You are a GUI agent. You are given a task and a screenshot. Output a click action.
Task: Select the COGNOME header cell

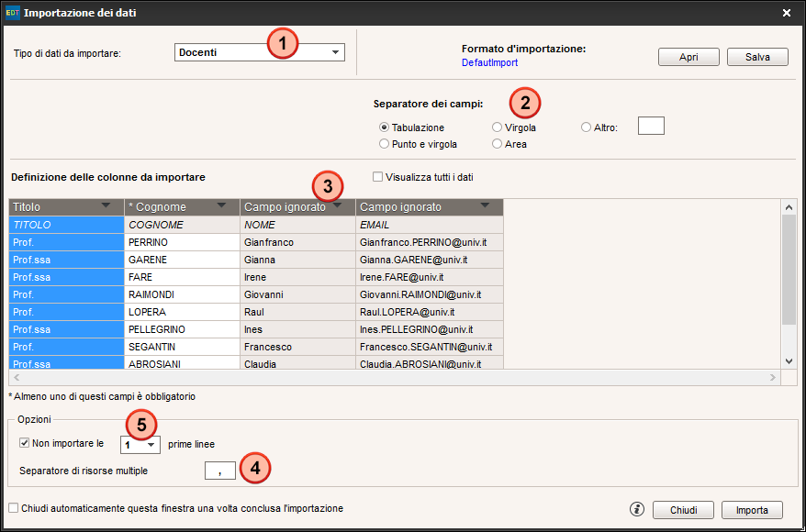coord(182,225)
